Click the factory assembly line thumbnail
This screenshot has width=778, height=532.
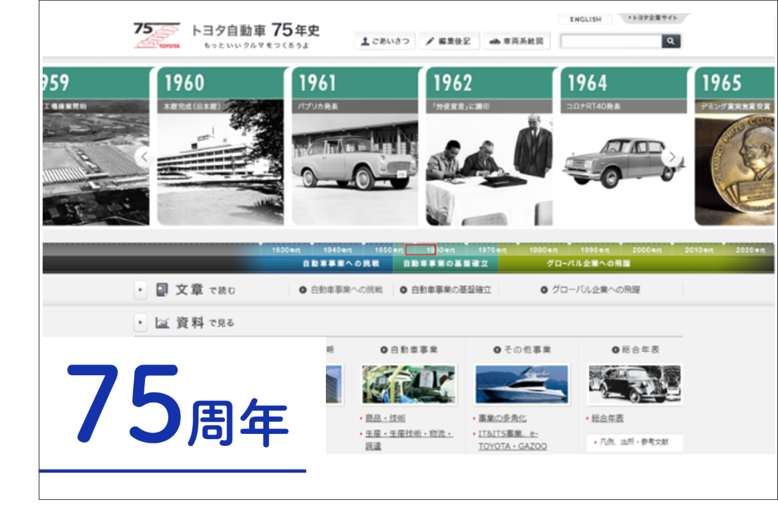pos(409,384)
